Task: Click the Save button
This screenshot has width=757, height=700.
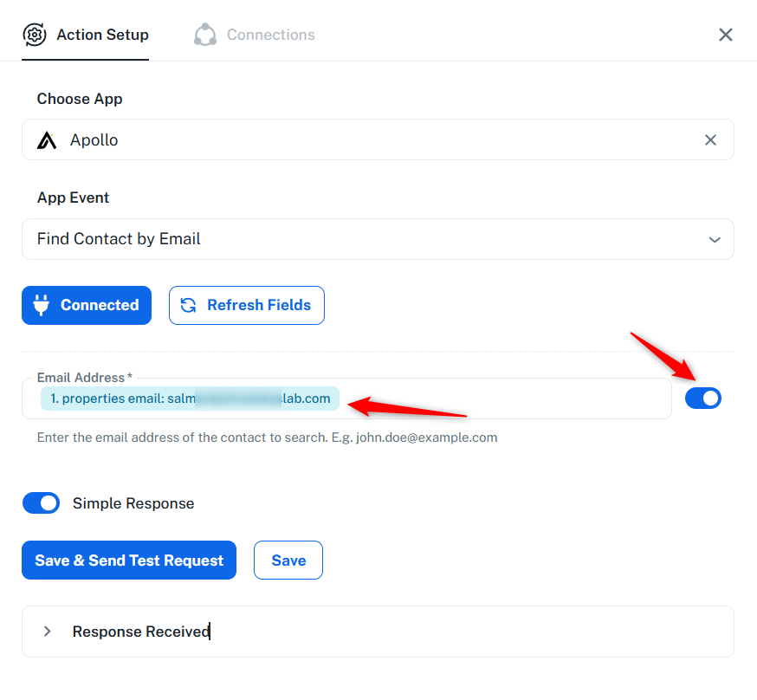Action: 288,561
